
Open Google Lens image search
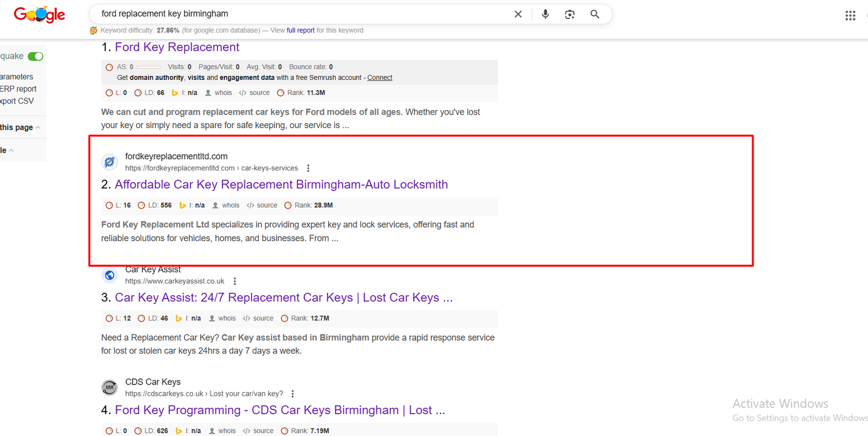tap(570, 15)
